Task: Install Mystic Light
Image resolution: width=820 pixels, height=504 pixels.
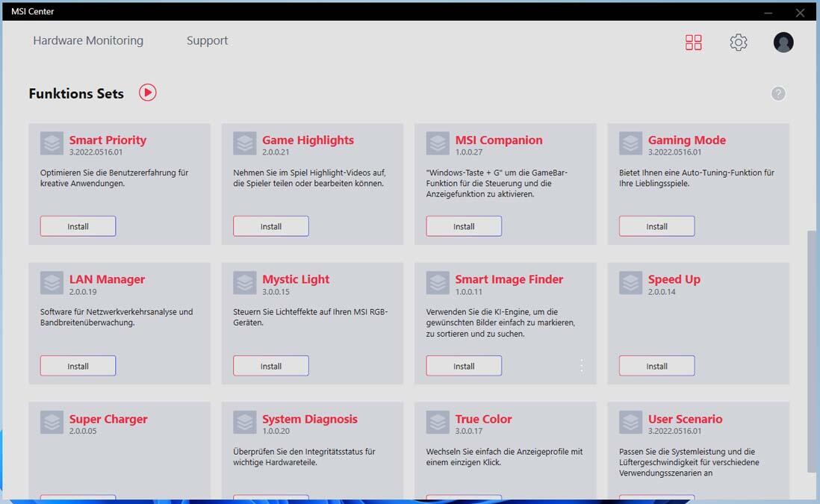Action: point(271,366)
